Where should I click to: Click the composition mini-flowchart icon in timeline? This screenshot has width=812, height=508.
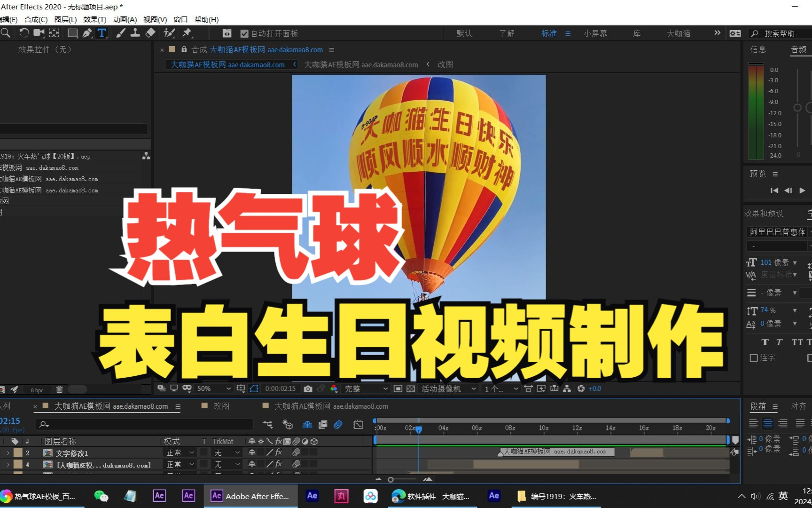[268, 425]
